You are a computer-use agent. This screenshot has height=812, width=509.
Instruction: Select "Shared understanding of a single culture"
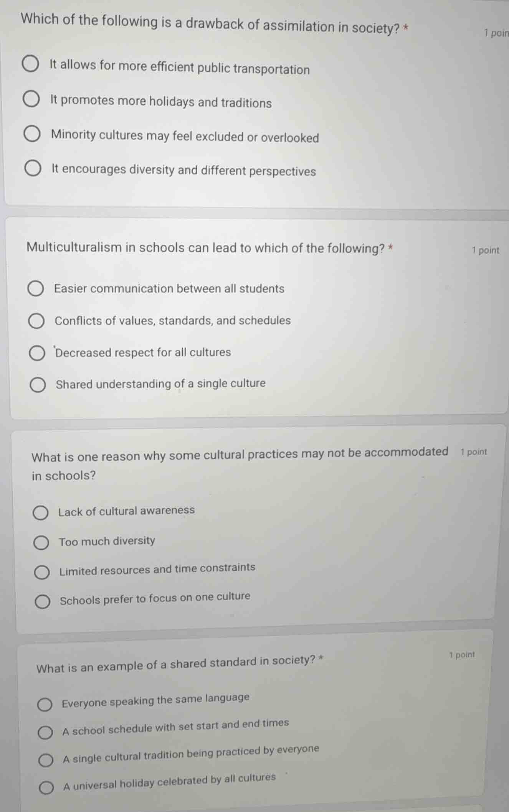coord(37,384)
